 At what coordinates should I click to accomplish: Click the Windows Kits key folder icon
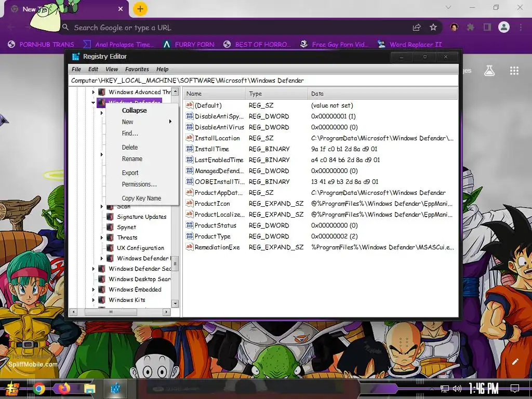pos(101,300)
